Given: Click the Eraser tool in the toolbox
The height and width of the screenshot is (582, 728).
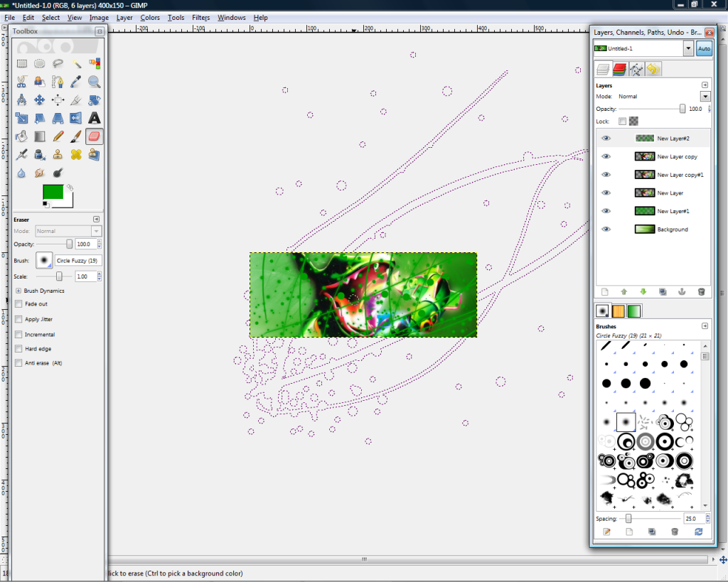Looking at the screenshot, I should (95, 136).
